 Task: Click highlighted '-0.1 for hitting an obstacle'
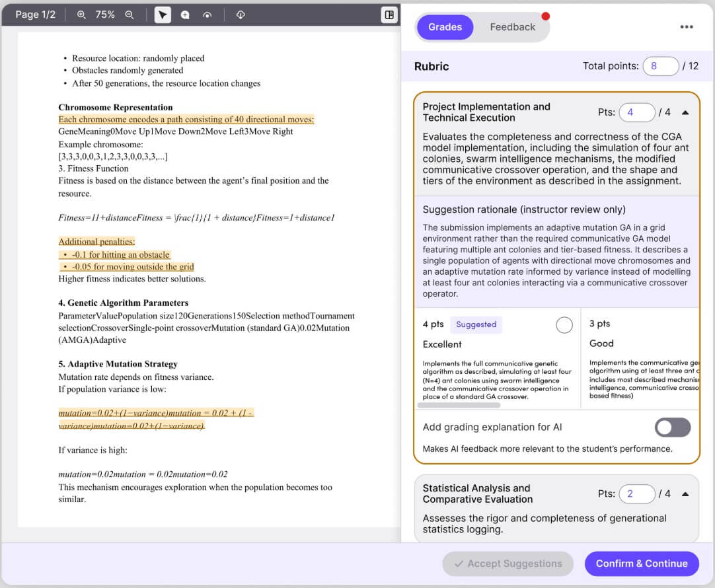[116, 255]
